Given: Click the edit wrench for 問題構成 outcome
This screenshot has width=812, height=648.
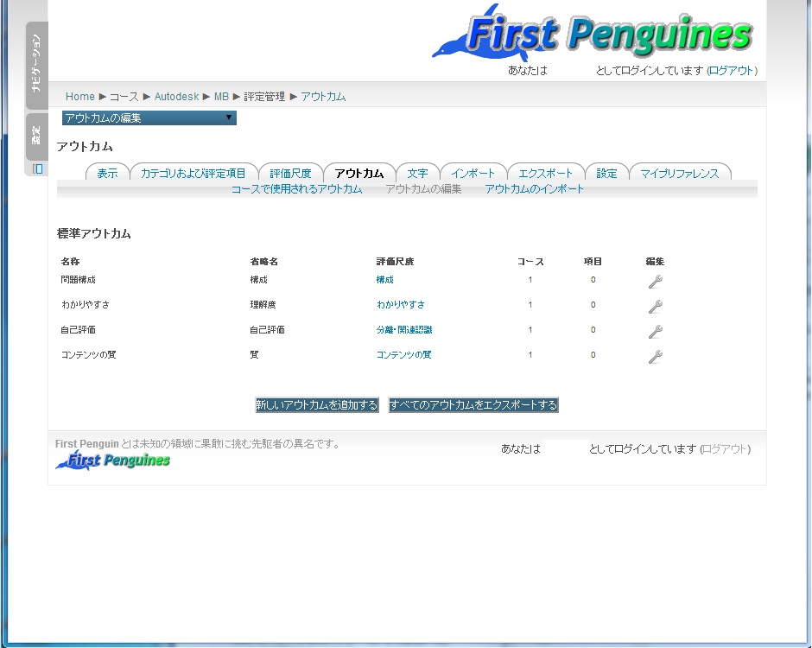Looking at the screenshot, I should tap(655, 281).
